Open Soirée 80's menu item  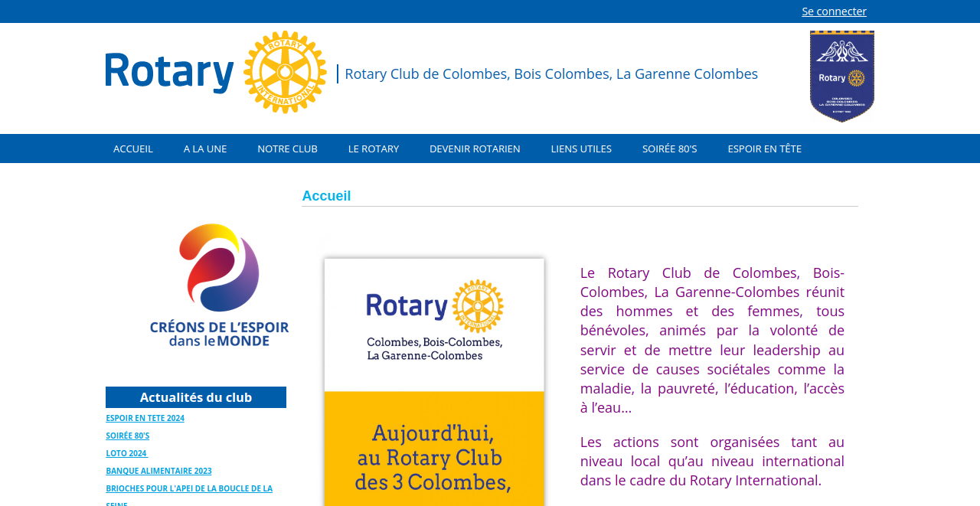(x=670, y=149)
